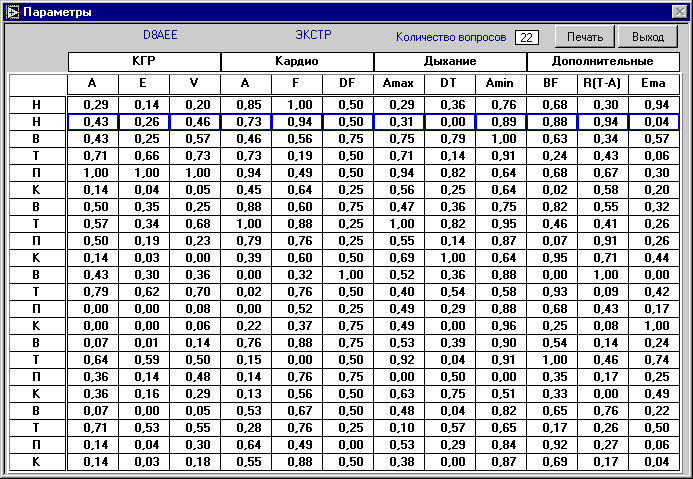This screenshot has width=693, height=479.
Task: Click the BF cell with 0,33
Action: (x=552, y=394)
